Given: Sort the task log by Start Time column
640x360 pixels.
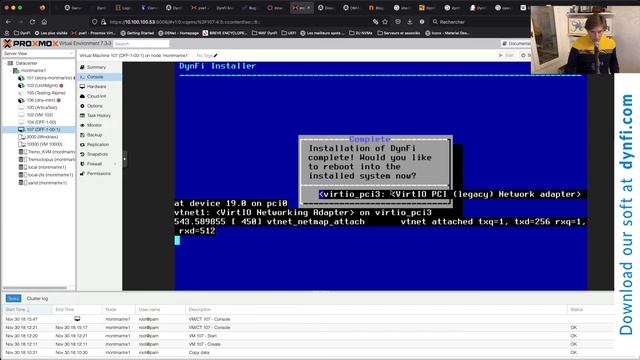Looking at the screenshot, I should pos(27,310).
